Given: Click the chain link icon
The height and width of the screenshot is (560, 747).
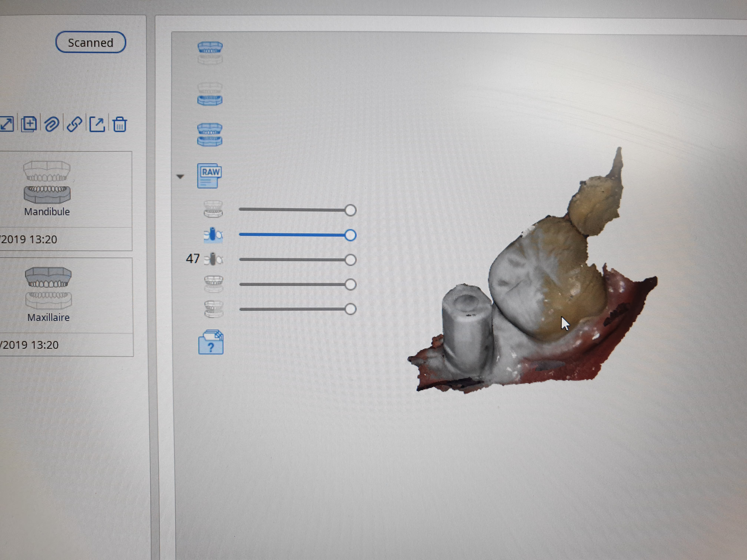Looking at the screenshot, I should [74, 124].
